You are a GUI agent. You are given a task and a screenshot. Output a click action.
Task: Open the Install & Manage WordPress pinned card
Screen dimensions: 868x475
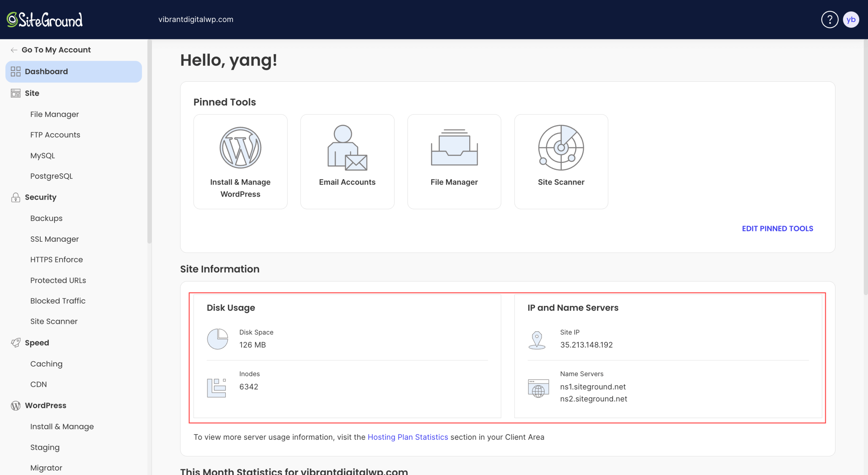(x=240, y=162)
